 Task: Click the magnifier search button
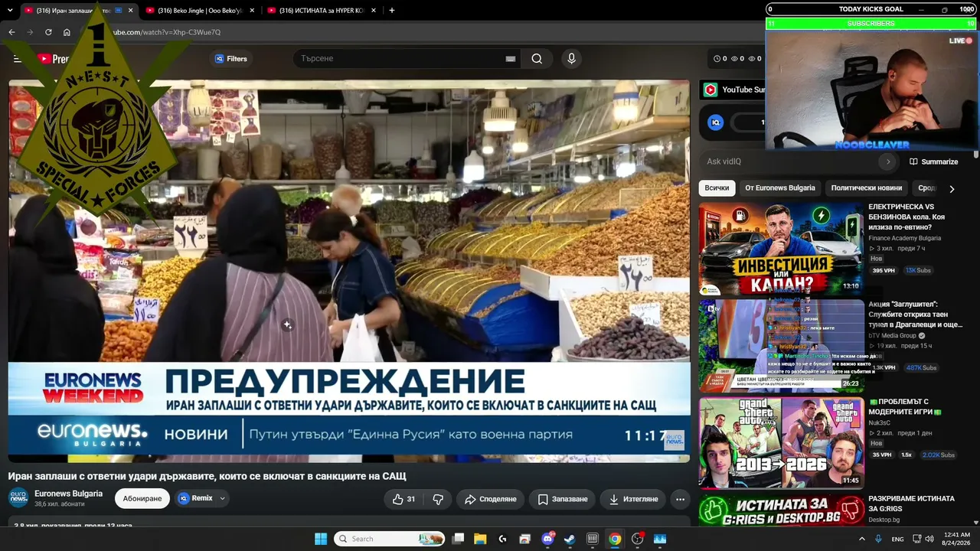[x=537, y=59]
